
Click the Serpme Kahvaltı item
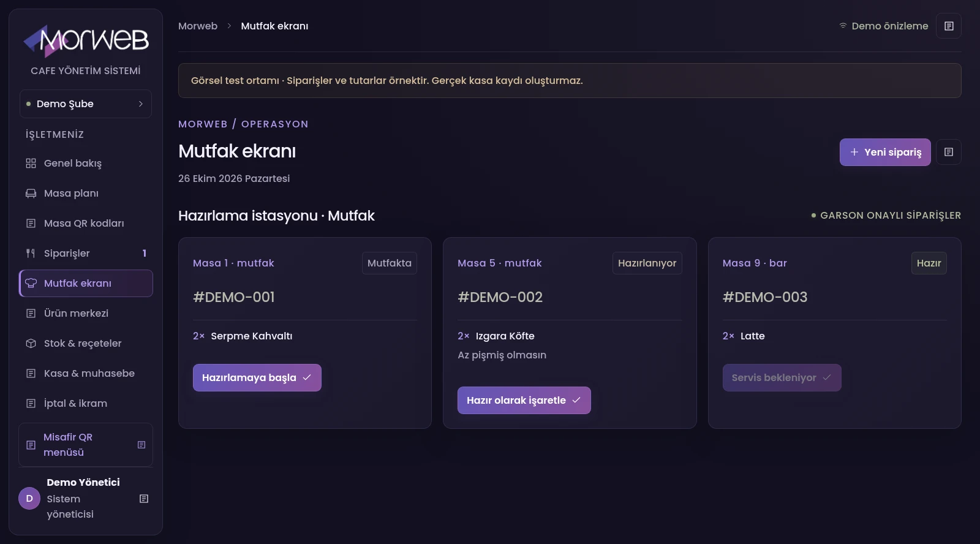coord(252,336)
